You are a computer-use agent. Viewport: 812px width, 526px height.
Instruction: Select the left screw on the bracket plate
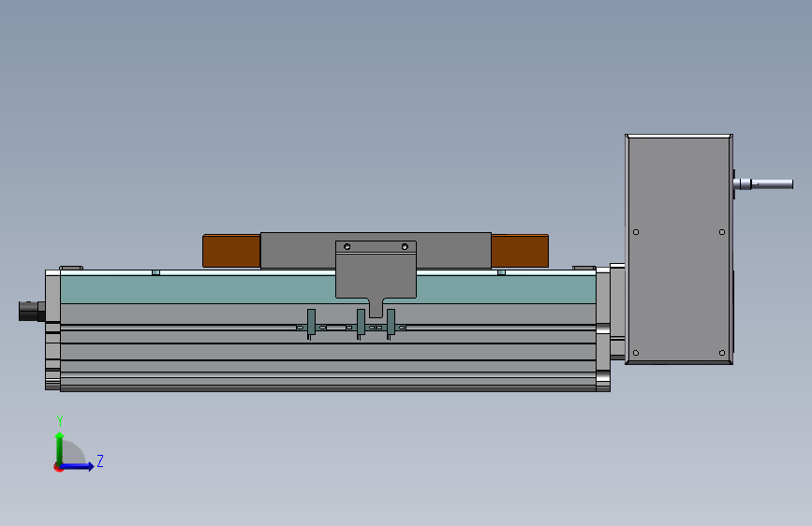tap(347, 246)
